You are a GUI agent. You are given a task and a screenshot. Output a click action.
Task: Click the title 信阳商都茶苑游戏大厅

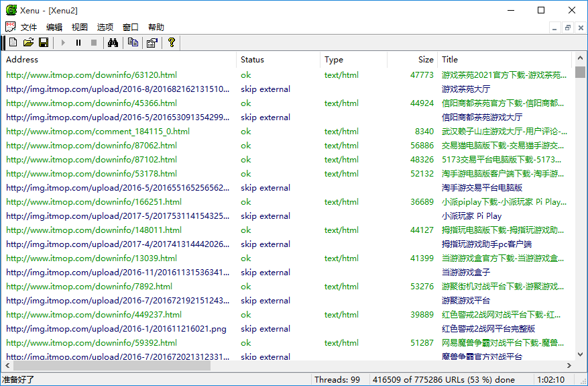(x=482, y=117)
